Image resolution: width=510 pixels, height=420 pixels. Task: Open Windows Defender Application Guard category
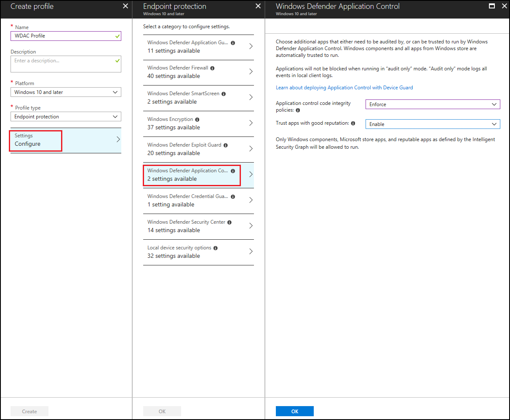(198, 47)
